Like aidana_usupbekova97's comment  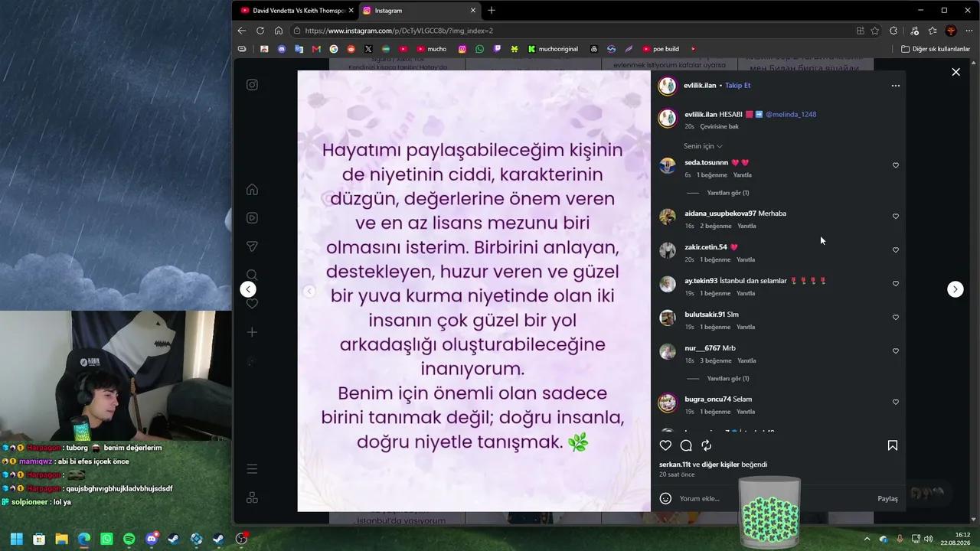coord(896,217)
